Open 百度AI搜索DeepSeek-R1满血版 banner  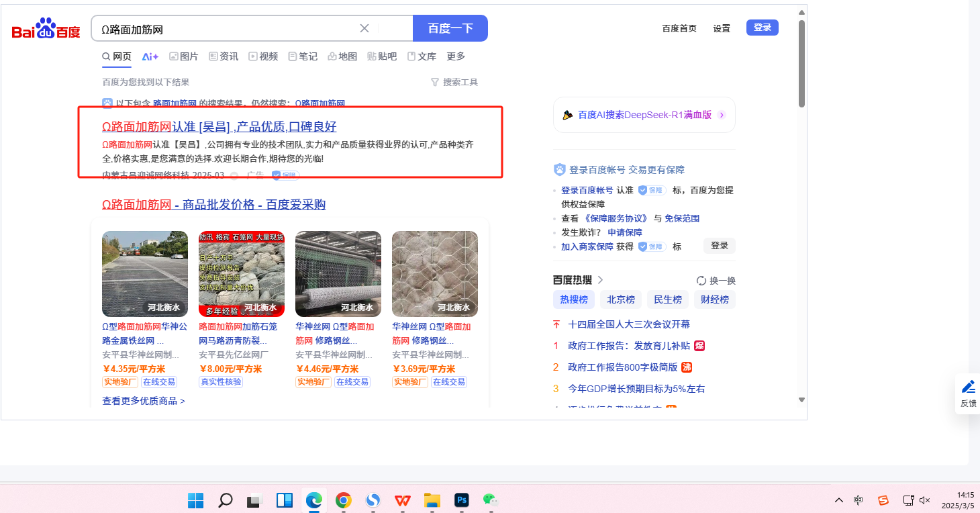(x=644, y=115)
